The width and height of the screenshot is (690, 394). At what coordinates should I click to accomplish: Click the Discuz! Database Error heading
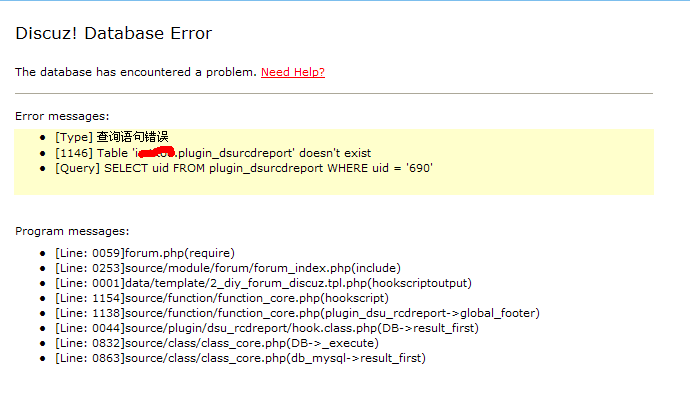coord(114,33)
